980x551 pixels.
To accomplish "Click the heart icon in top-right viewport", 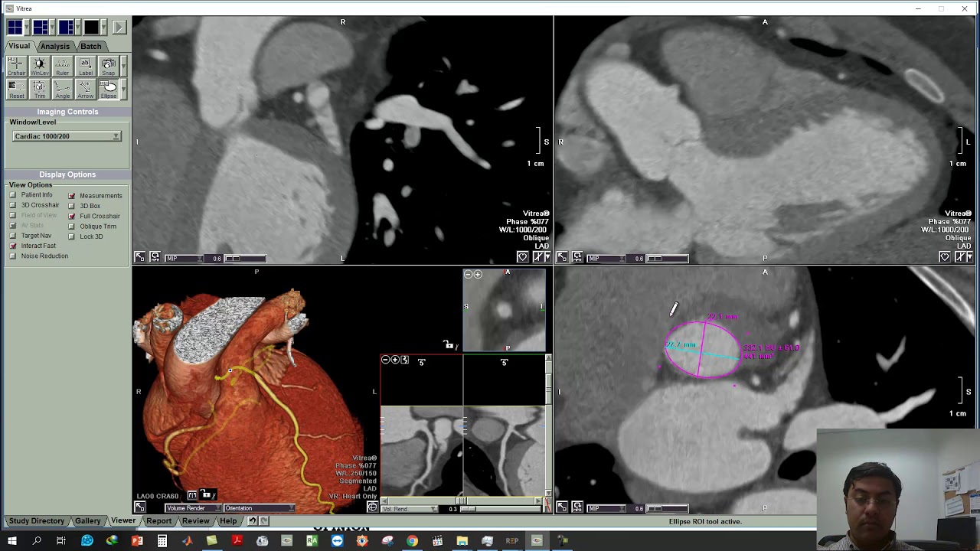I will click(x=944, y=257).
